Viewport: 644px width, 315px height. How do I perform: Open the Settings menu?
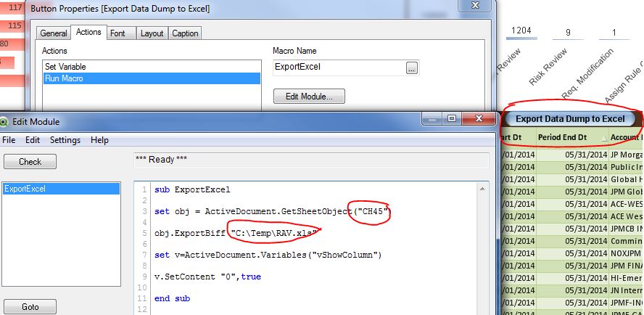tap(65, 140)
